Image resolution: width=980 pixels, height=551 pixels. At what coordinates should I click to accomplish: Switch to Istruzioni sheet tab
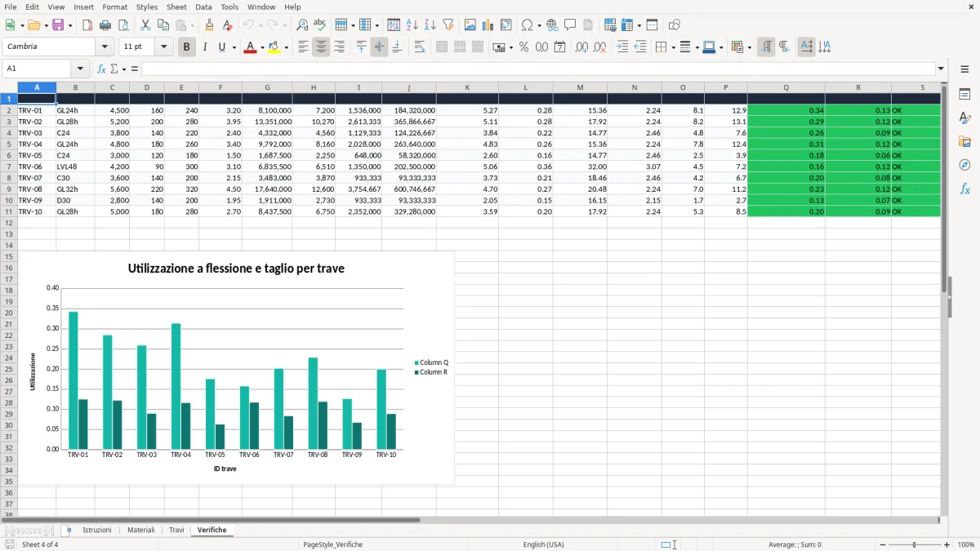(97, 530)
